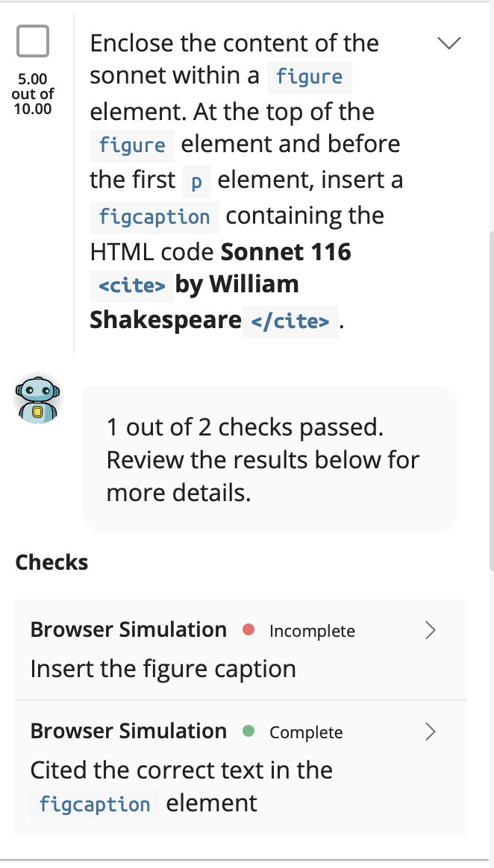The width and height of the screenshot is (494, 868).
Task: Expand the Insert the figure caption check
Action: [x=429, y=630]
